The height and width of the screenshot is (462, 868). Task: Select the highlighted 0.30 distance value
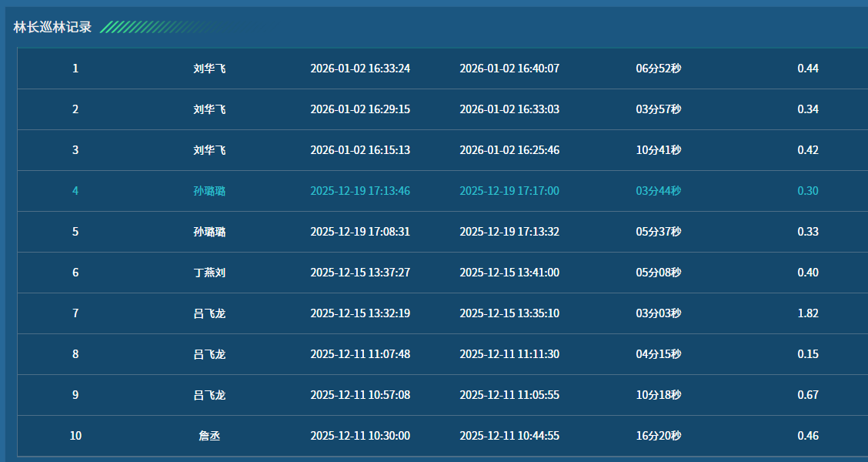[808, 191]
